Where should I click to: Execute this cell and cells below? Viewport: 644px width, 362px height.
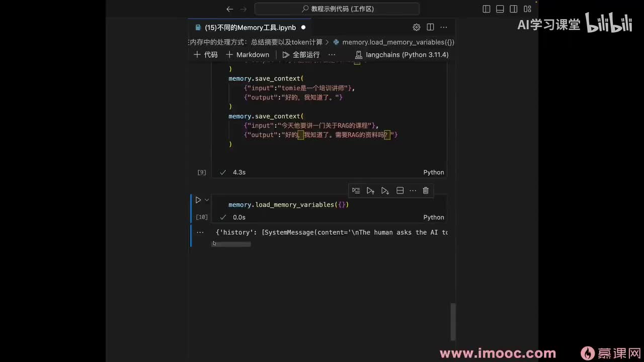click(x=385, y=191)
